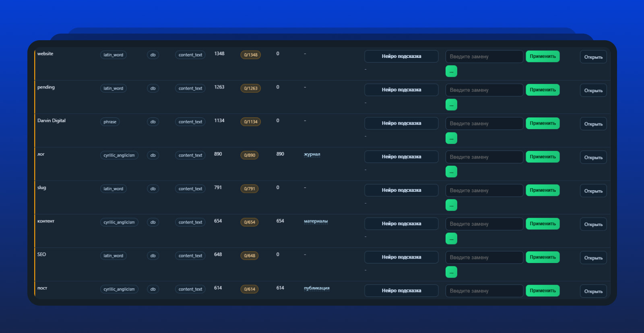Apply replacement for pending with Применить
Viewport: 644px width, 333px height.
543,90
